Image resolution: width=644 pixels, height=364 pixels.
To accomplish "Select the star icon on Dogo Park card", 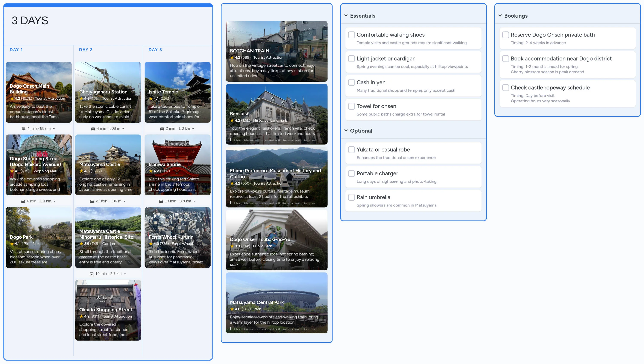I will (x=12, y=243).
